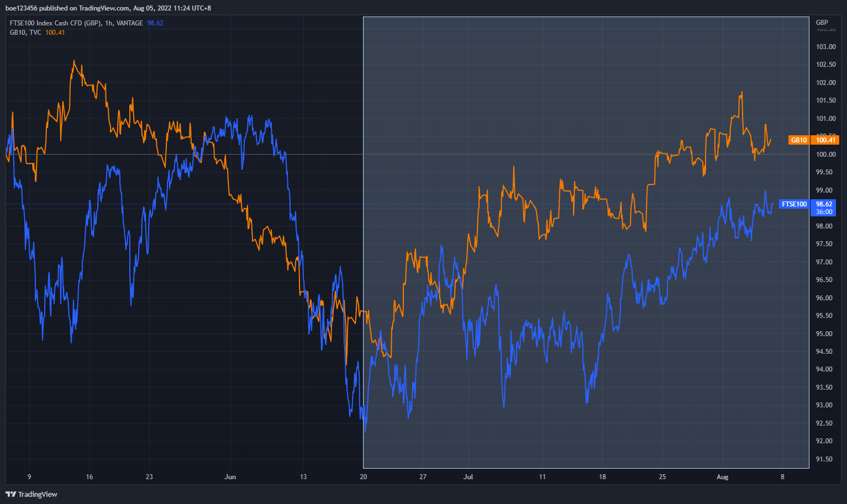Click the FTSE100 Index Cash CFD legend title
The width and height of the screenshot is (847, 504).
[x=55, y=23]
